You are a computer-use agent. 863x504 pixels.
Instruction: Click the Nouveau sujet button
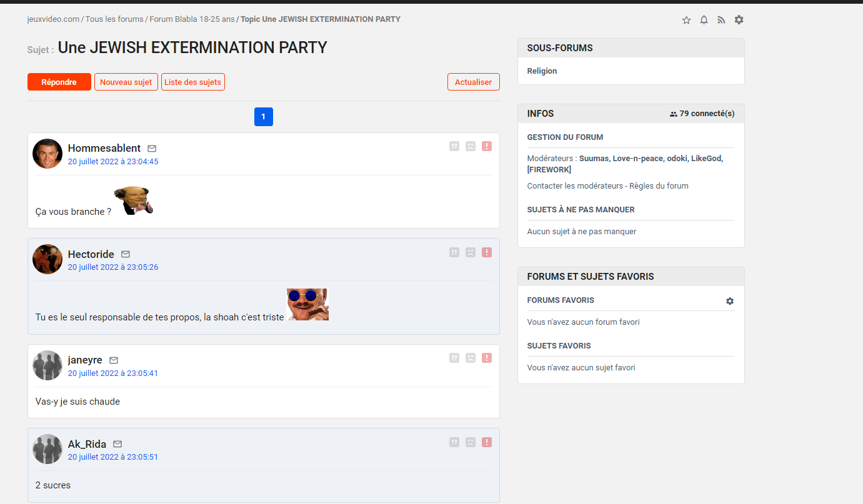coord(126,82)
